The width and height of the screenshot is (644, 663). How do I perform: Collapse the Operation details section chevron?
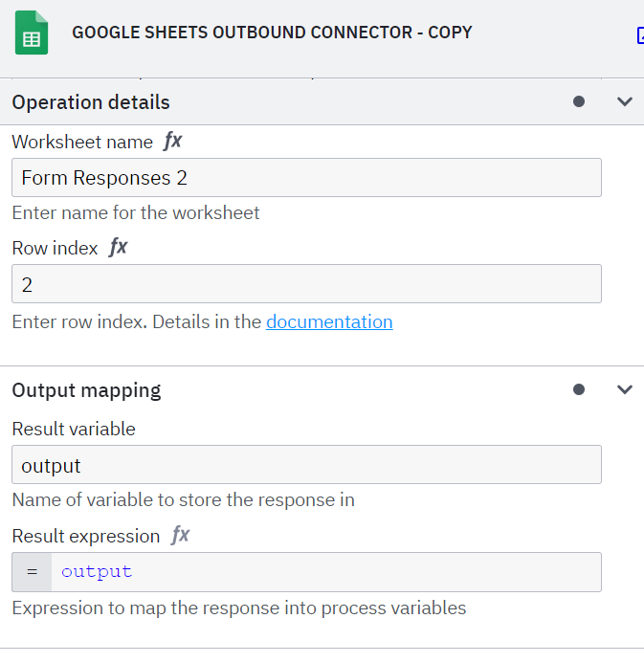coord(625,101)
